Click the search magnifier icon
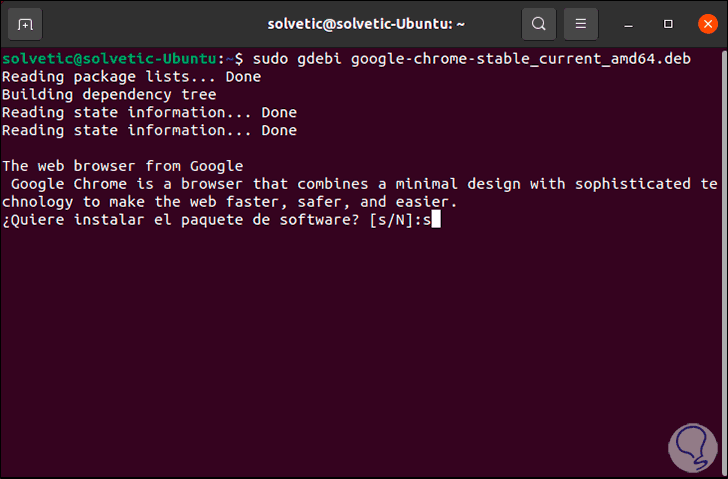This screenshot has height=479, width=728. (x=539, y=23)
